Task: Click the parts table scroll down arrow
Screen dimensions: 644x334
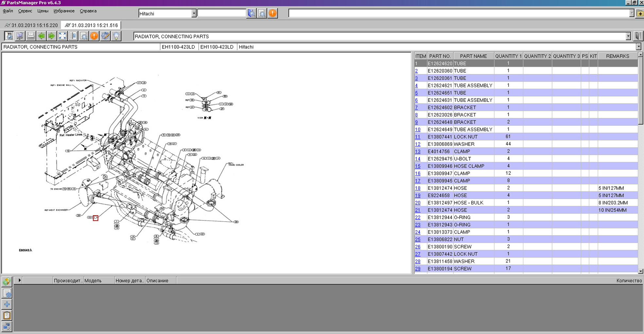Action: tap(640, 271)
